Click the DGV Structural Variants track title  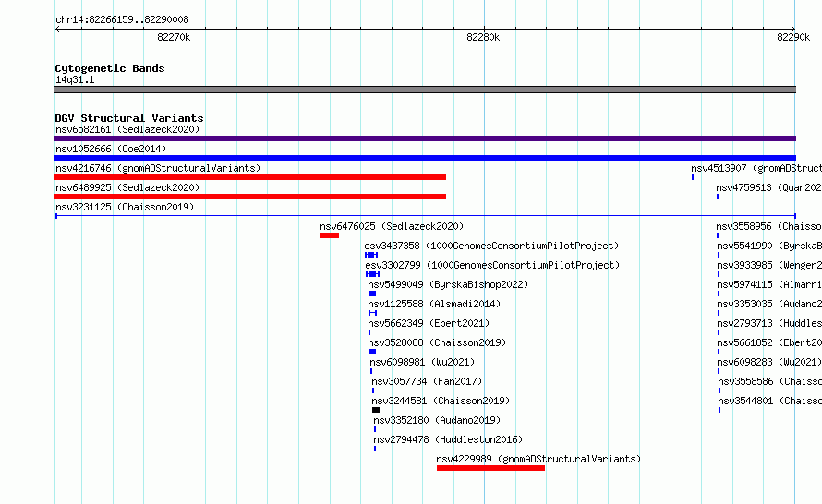tap(129, 118)
